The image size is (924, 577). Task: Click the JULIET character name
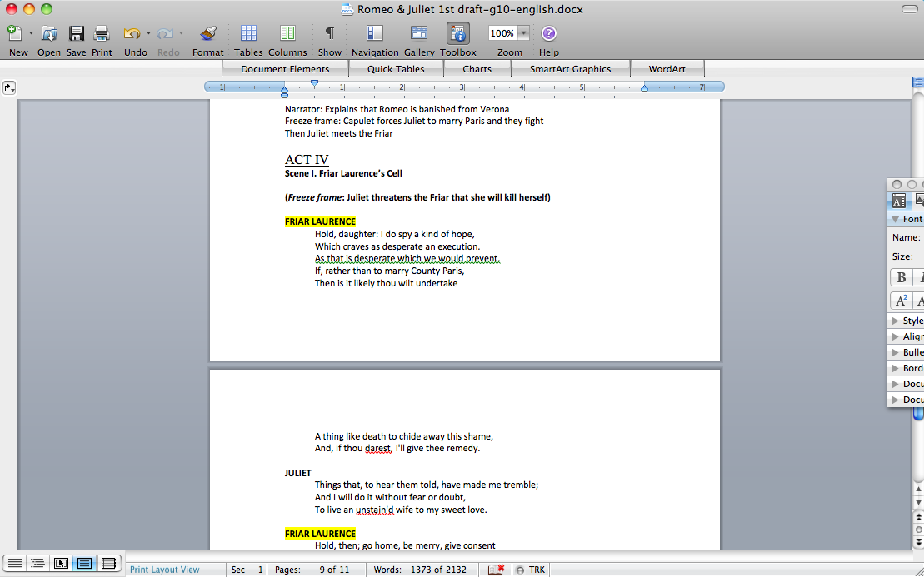297,473
